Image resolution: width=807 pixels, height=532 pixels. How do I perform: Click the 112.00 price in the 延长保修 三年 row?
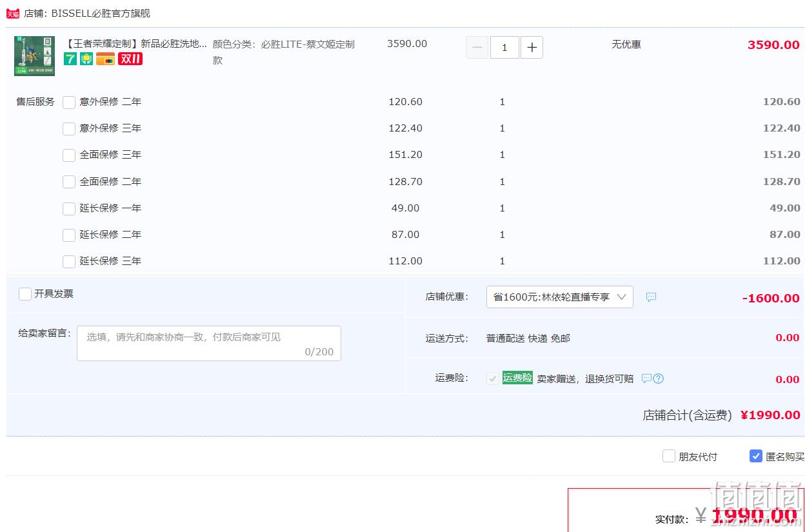pyautogui.click(x=405, y=261)
